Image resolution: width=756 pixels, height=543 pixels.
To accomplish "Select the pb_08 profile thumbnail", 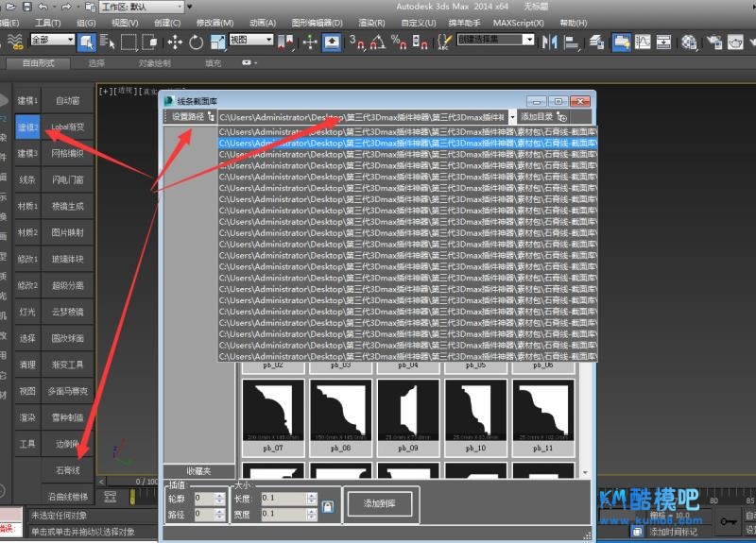I will tap(340, 412).
